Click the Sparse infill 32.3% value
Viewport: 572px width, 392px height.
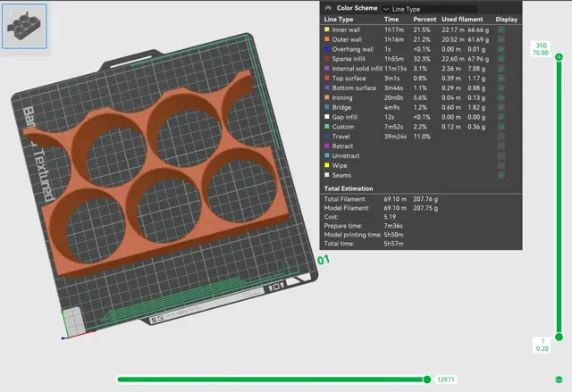click(x=422, y=59)
